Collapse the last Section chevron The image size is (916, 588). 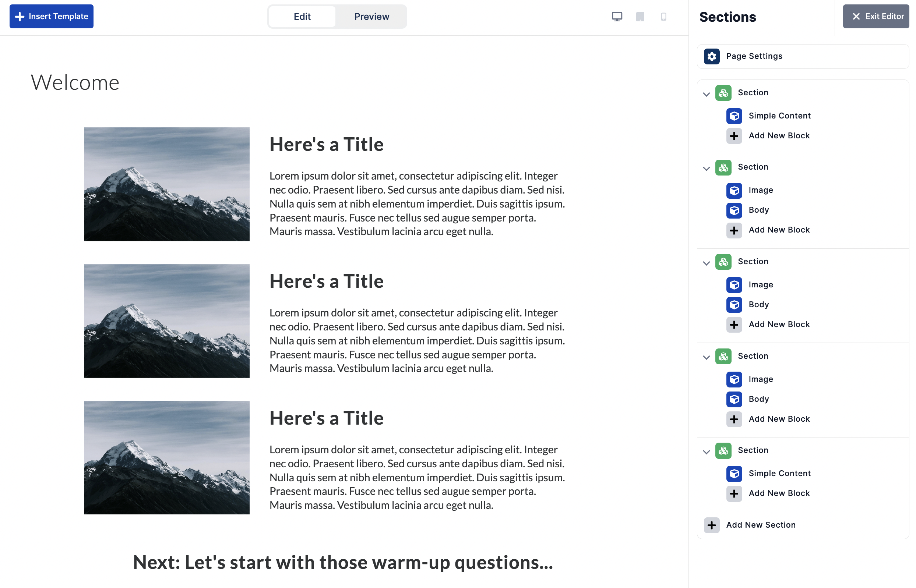(706, 452)
